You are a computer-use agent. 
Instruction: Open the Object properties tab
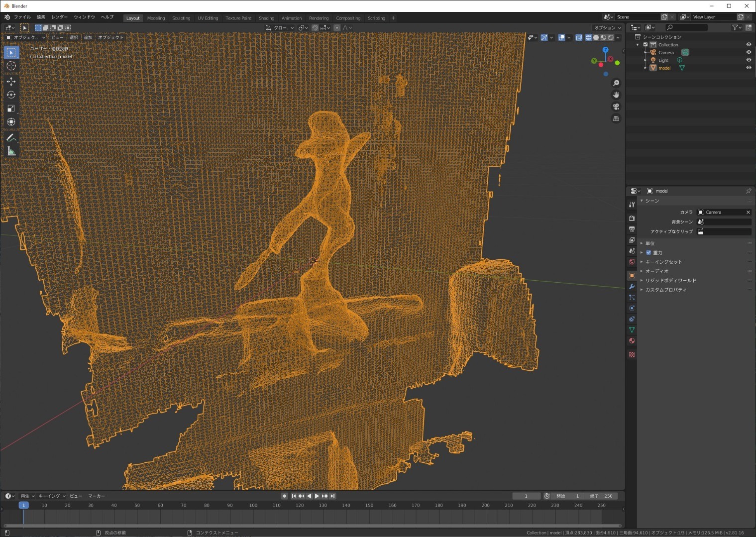pos(632,275)
